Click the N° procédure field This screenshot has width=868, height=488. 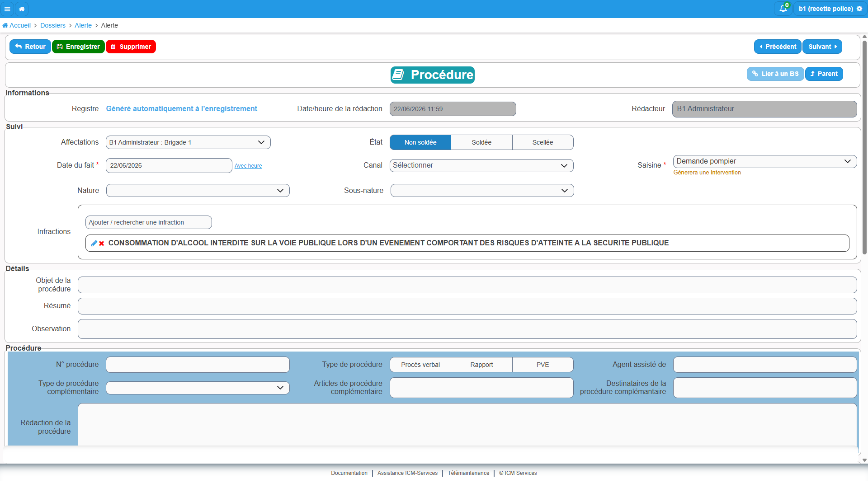198,365
